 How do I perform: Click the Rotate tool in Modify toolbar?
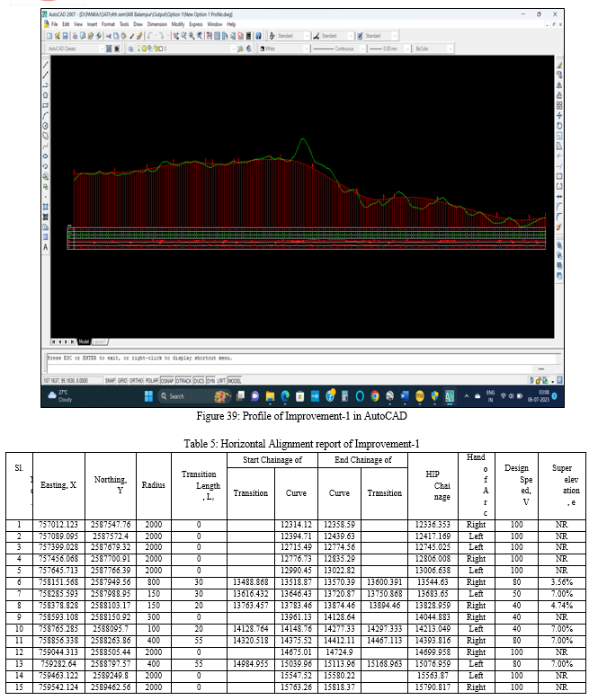click(x=559, y=126)
